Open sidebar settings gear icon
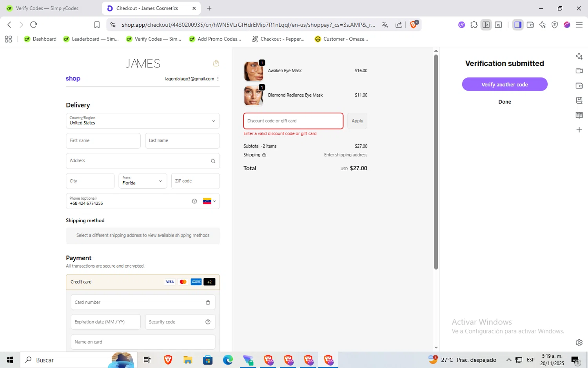 pos(579,342)
